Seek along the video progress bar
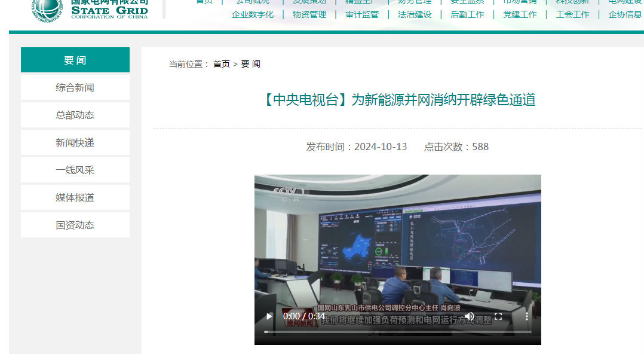Viewport: 644px width, 354px height. (398, 331)
